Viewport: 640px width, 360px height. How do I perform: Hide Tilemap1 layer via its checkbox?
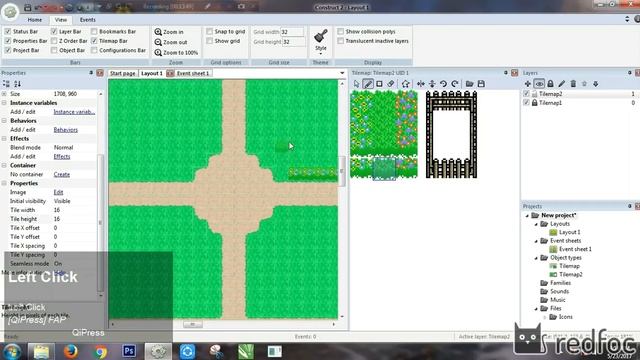pos(526,103)
